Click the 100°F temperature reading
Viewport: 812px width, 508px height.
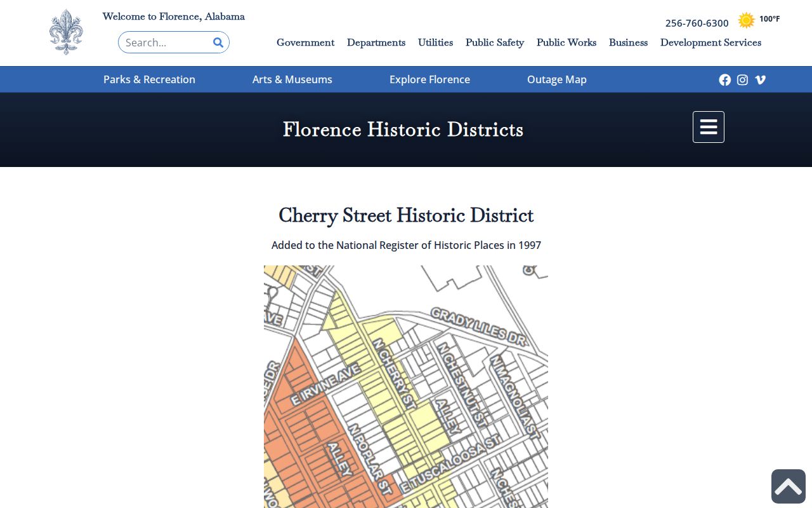[x=769, y=19]
